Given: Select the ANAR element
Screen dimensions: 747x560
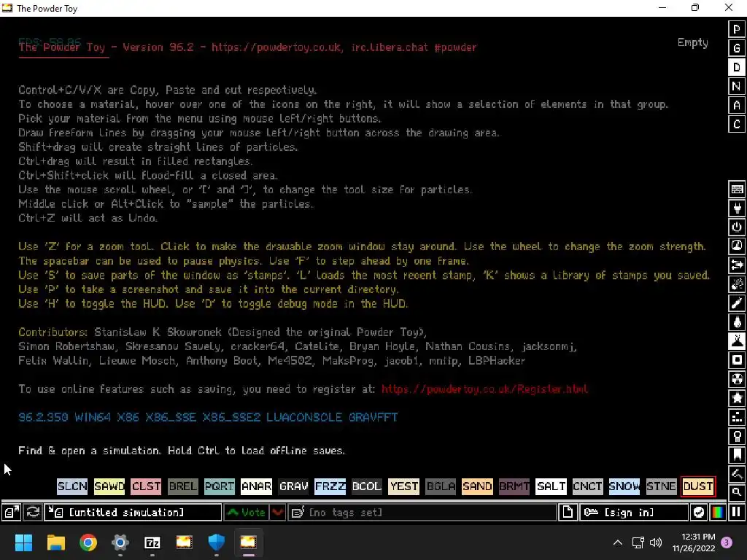Looking at the screenshot, I should (x=256, y=486).
